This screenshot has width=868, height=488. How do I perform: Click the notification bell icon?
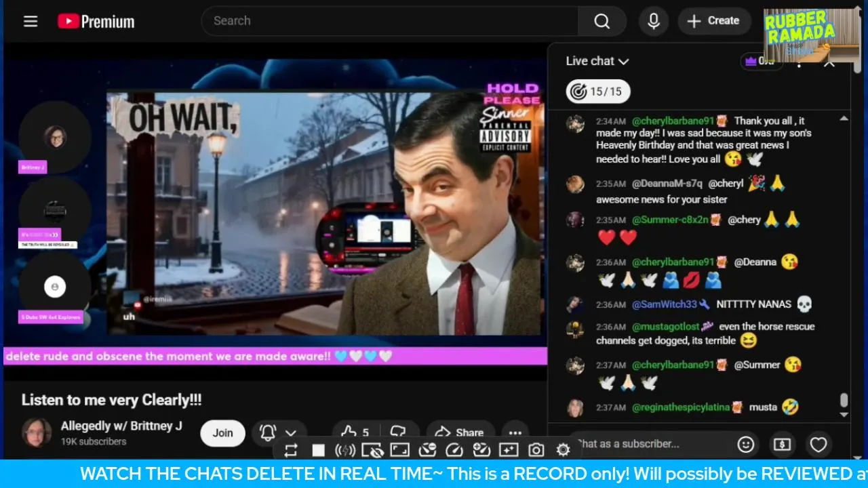pos(268,432)
